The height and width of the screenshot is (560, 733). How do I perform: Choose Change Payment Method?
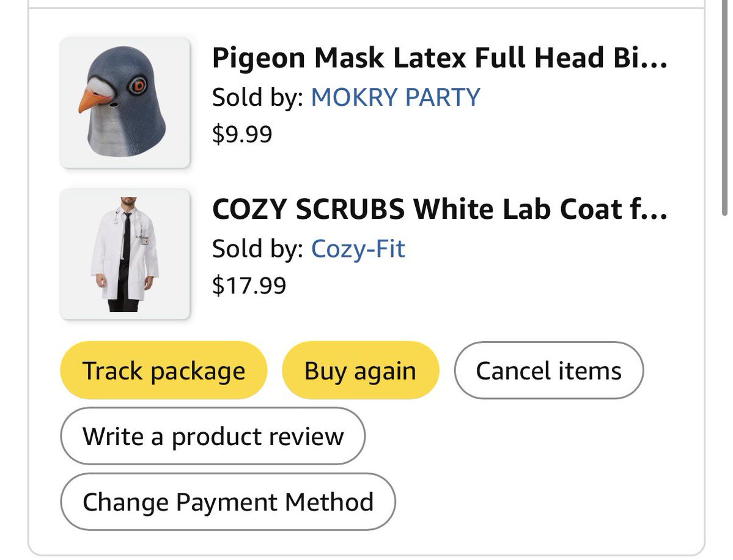(228, 501)
